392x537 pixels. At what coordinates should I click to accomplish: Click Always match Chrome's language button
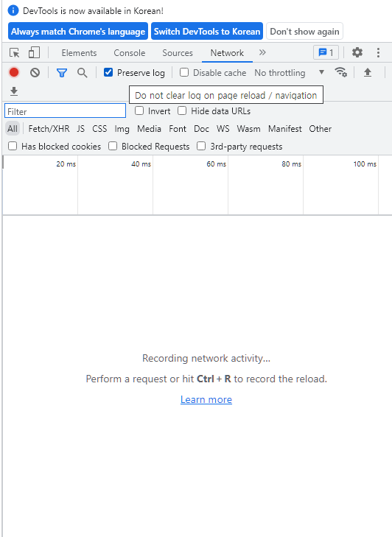[78, 31]
